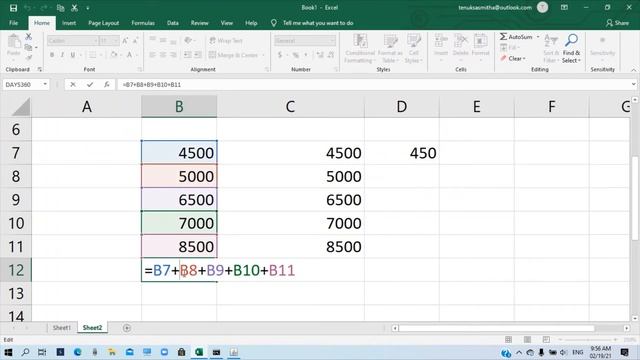Image resolution: width=640 pixels, height=360 pixels.
Task: Cancel the formula entry with the X
Action: [73, 84]
